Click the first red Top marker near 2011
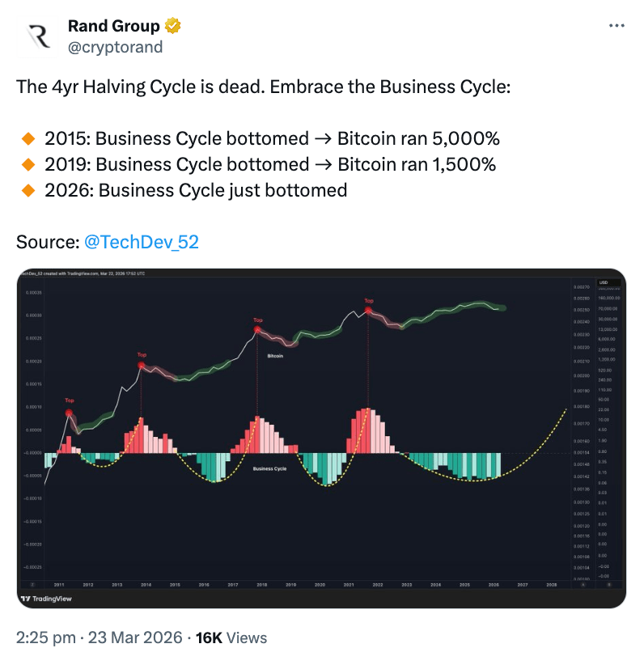Image resolution: width=644 pixels, height=665 pixels. 70,412
